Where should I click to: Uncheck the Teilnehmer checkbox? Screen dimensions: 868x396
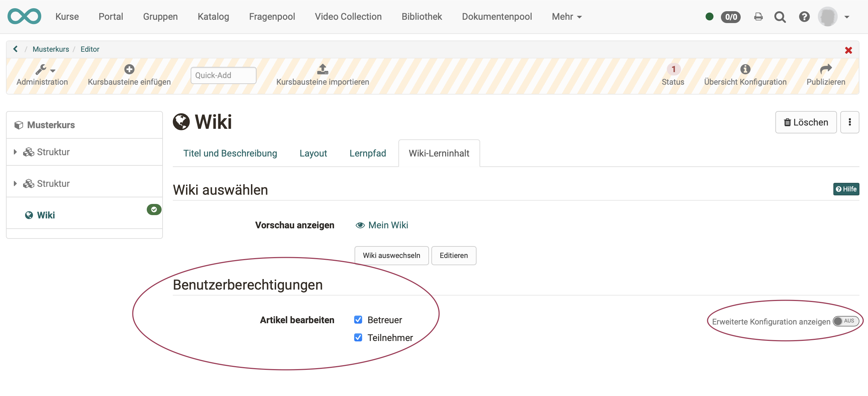[358, 337]
